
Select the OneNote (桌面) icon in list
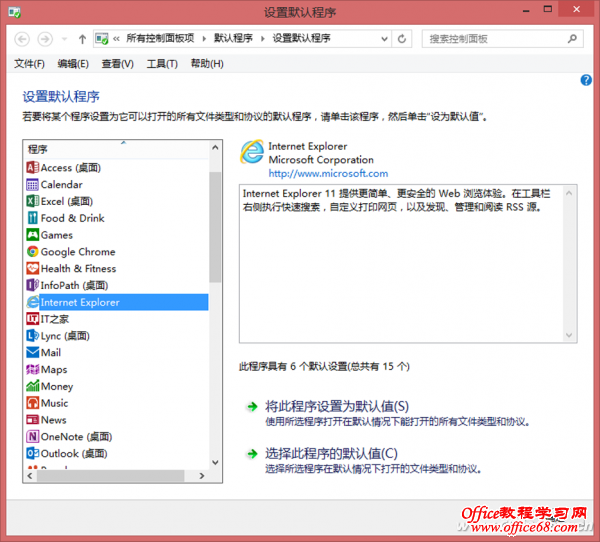pos(33,437)
